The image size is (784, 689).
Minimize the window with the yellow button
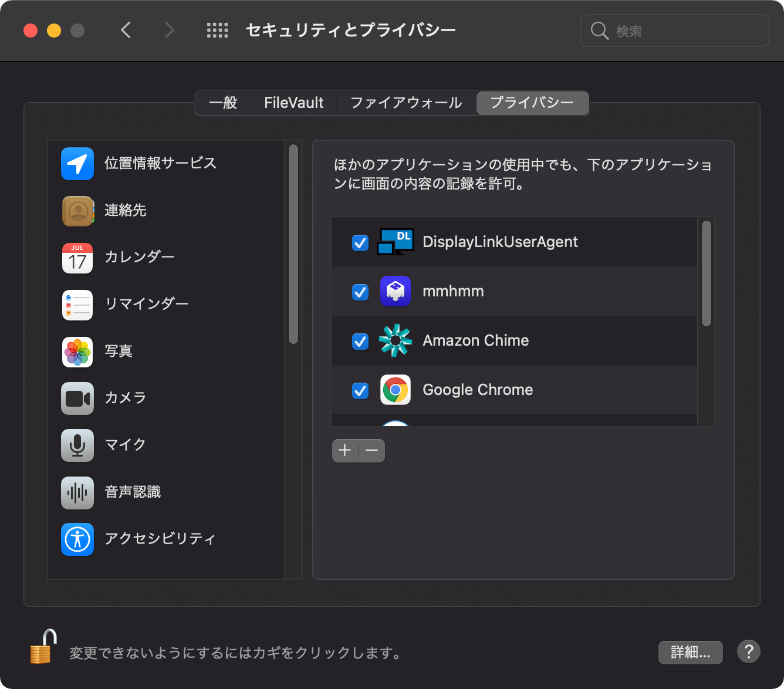[54, 31]
